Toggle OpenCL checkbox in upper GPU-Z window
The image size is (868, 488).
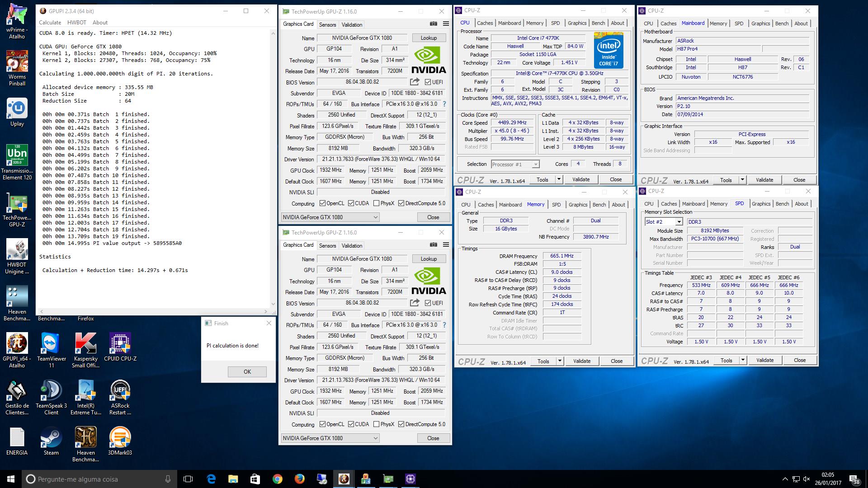[322, 203]
